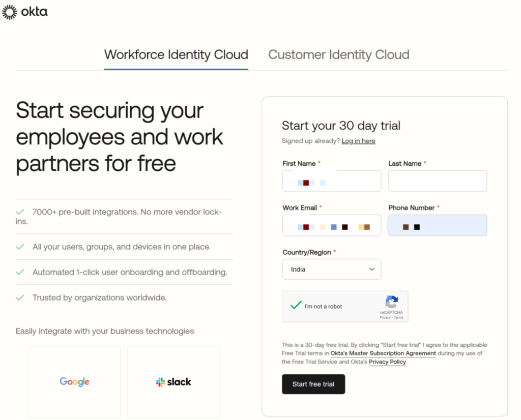Screen dimensions: 521x420
Task: Focus the Last Name input field
Action: pyautogui.click(x=437, y=181)
